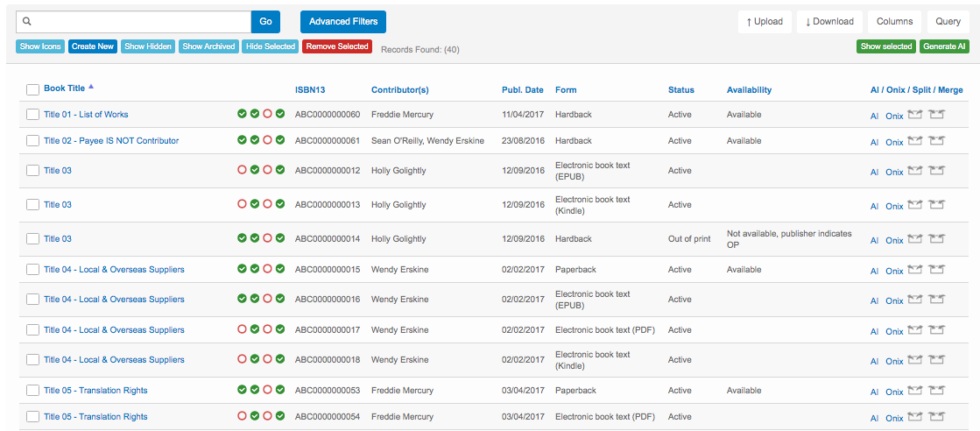Sort by the ISBN13 column header
This screenshot has width=980, height=431.
point(310,89)
